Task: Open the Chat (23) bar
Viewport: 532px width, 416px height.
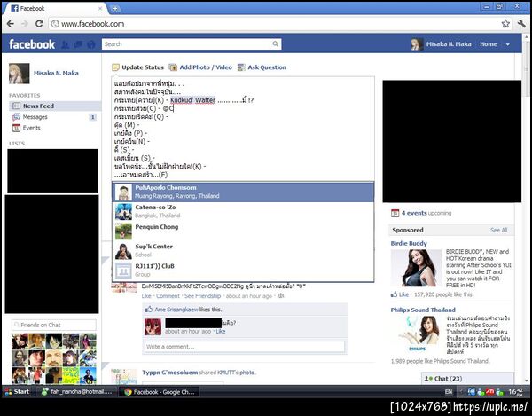Action: point(467,379)
